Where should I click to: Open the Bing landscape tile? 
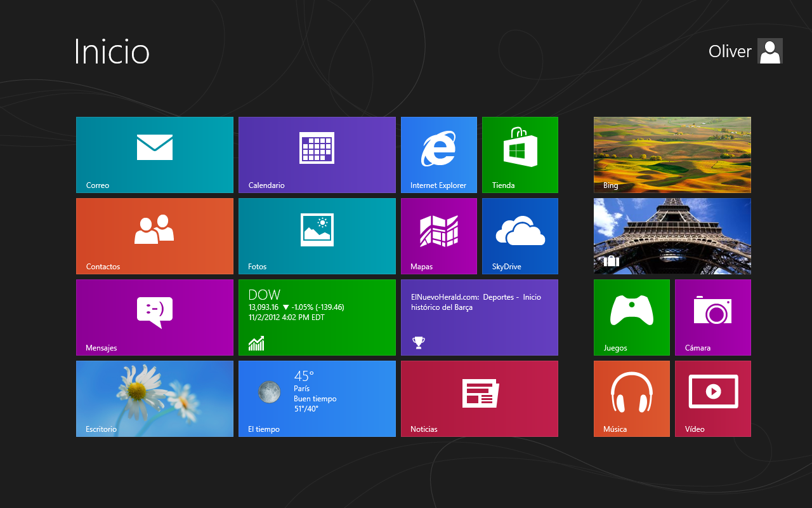[672, 155]
